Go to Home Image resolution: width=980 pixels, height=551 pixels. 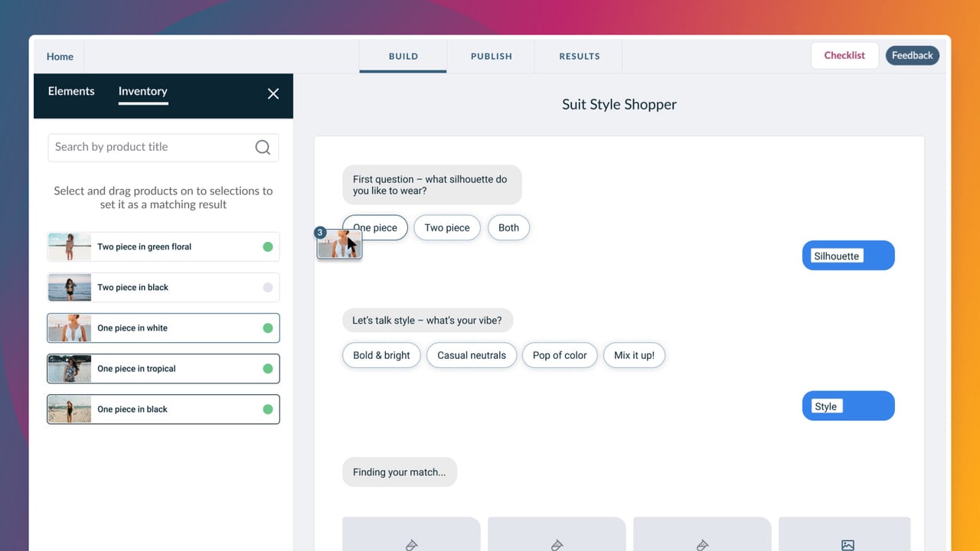tap(60, 57)
